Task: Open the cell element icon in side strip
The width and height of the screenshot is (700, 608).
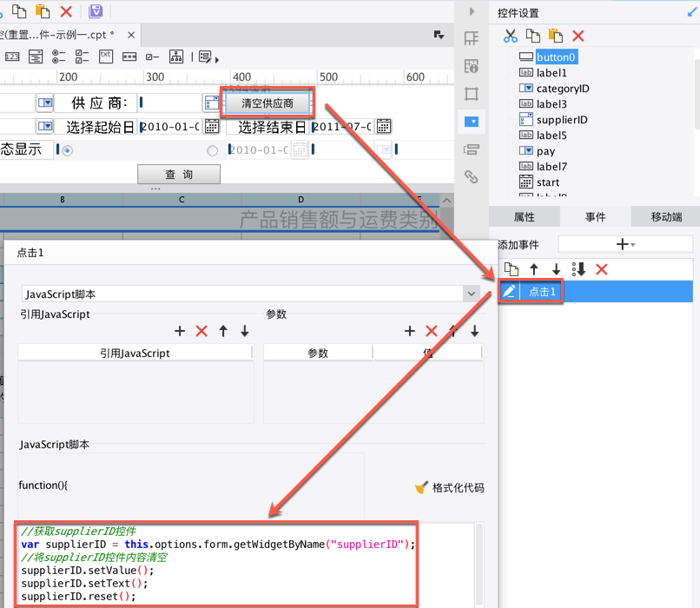Action: 472,67
